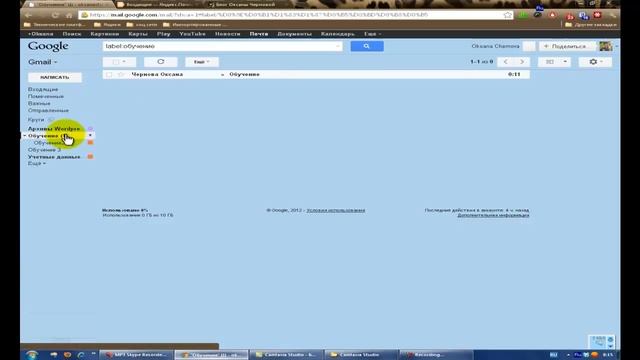Open the user profile avatar picture
This screenshot has height=360, width=640.
click(606, 46)
